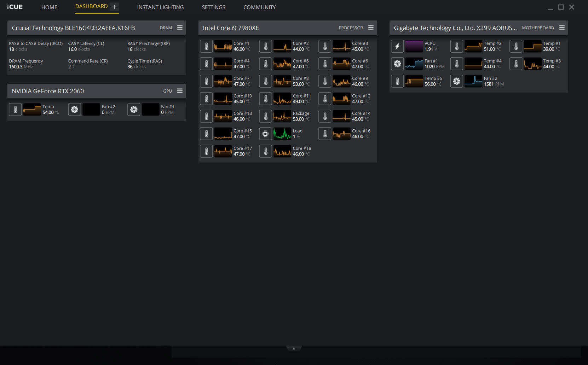The image size is (588, 365).
Task: Click the motherboard Temp #3 thermometer icon
Action: (516, 64)
